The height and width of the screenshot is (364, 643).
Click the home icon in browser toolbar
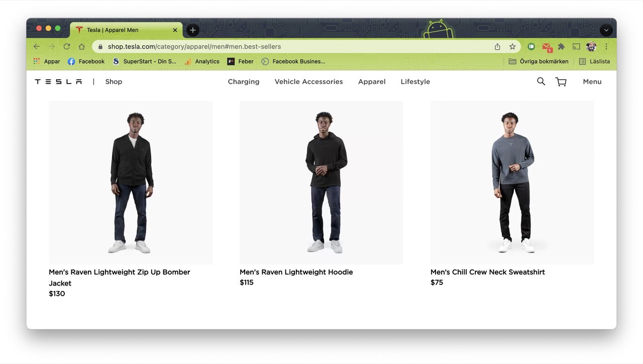pyautogui.click(x=81, y=47)
